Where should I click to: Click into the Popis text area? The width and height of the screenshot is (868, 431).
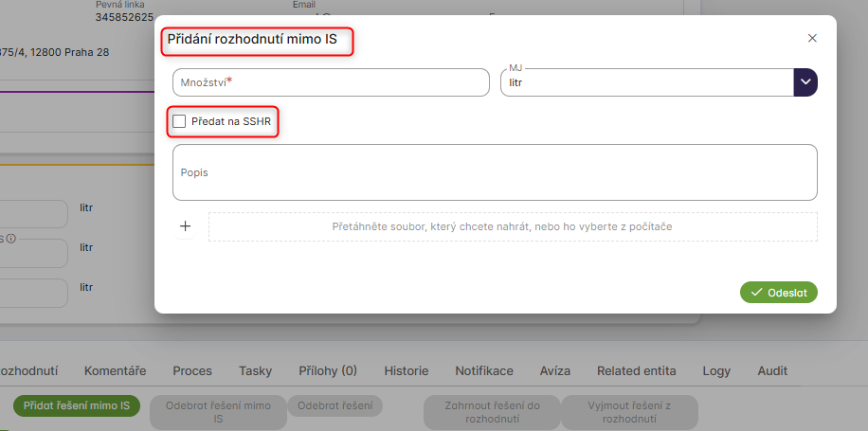(494, 172)
